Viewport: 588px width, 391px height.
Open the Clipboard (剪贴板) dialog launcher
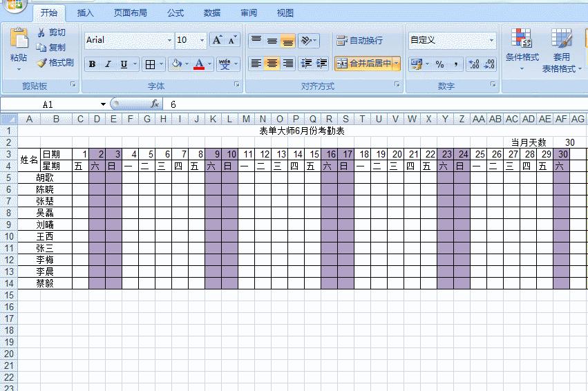73,85
